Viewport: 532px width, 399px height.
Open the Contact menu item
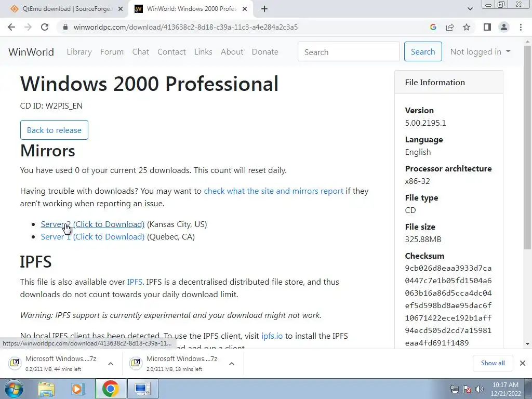[x=171, y=52]
